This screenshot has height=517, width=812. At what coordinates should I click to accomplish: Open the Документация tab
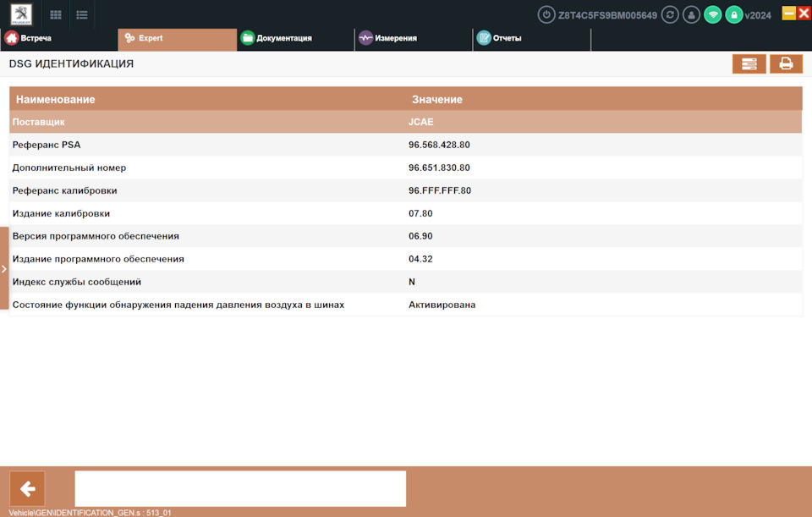[296, 38]
